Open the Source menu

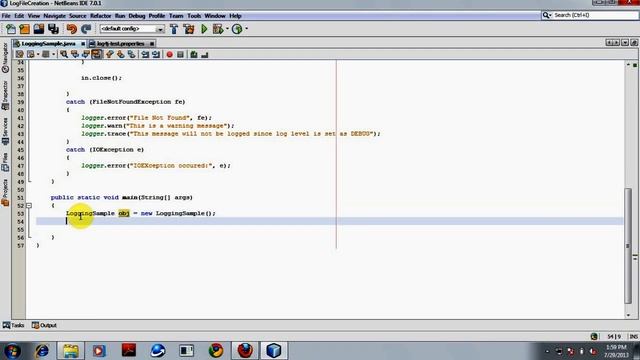tap(78, 16)
